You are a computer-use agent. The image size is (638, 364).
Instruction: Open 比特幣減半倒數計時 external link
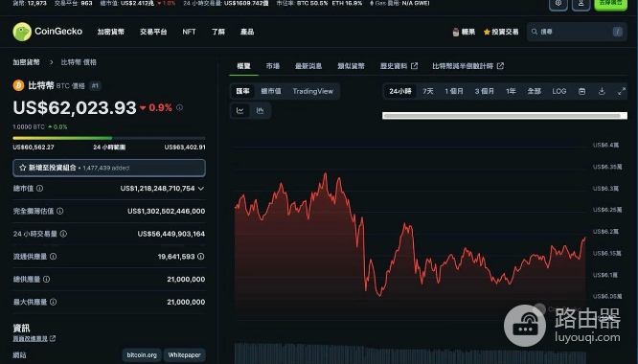(467, 66)
